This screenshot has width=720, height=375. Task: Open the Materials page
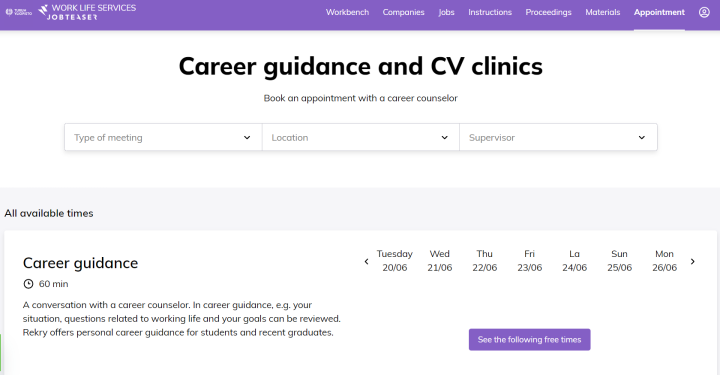602,12
